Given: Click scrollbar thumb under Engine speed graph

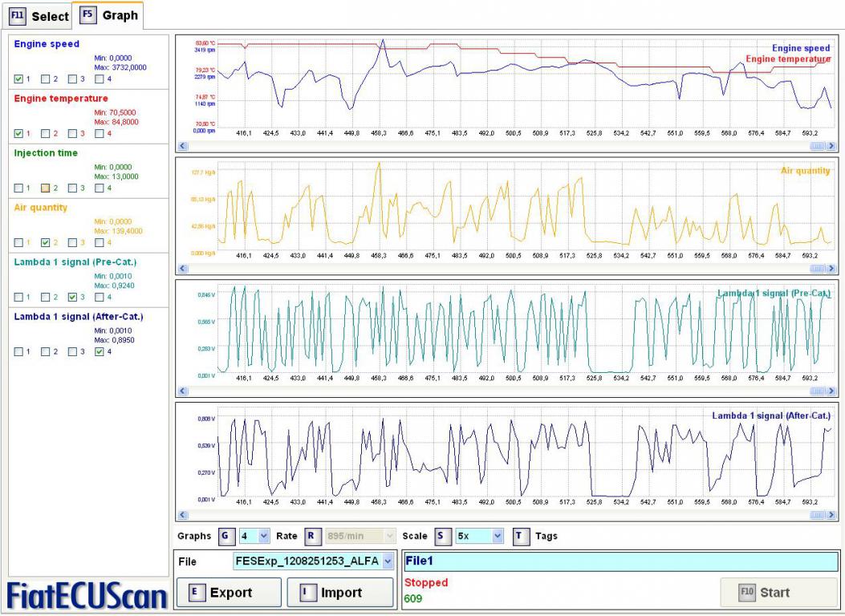Looking at the screenshot, I should (x=818, y=146).
